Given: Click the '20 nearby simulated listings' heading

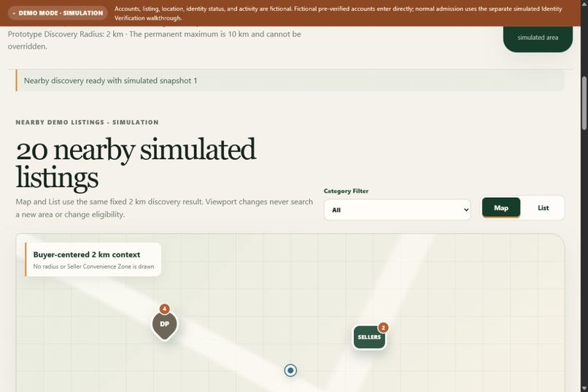Looking at the screenshot, I should 136,163.
